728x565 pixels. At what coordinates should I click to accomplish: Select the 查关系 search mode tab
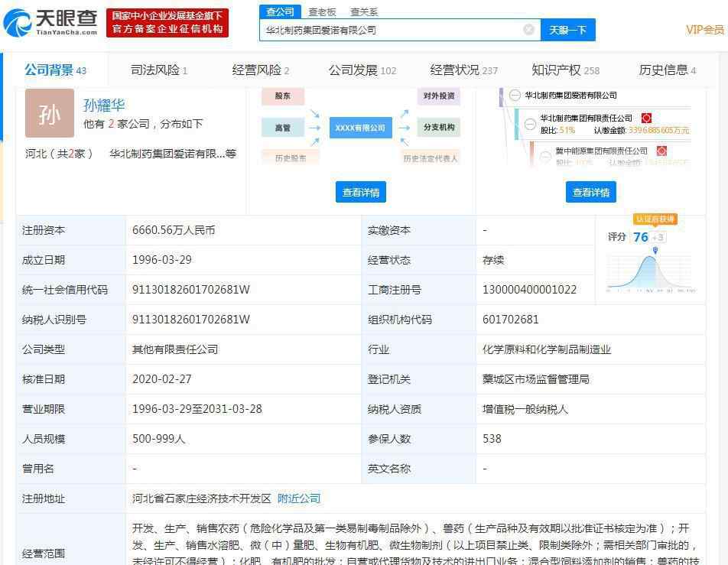(x=364, y=11)
